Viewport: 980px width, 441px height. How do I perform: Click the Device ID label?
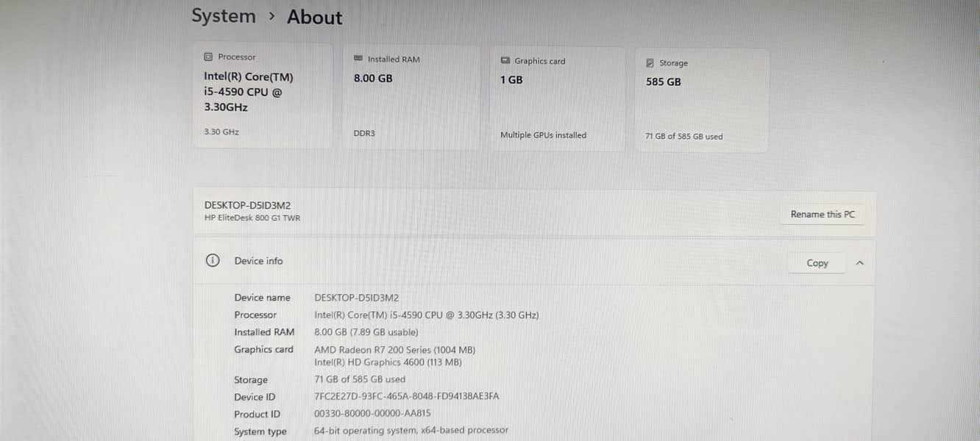(255, 397)
